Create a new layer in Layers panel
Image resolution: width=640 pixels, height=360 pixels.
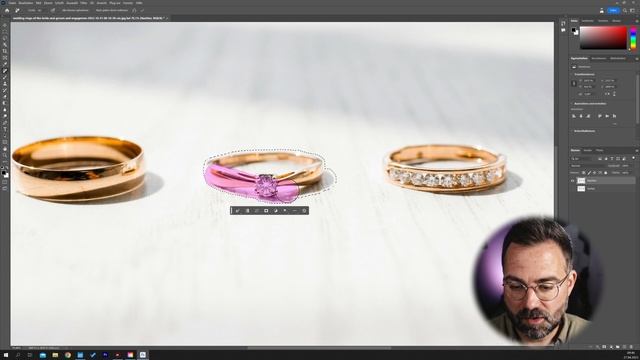624,347
